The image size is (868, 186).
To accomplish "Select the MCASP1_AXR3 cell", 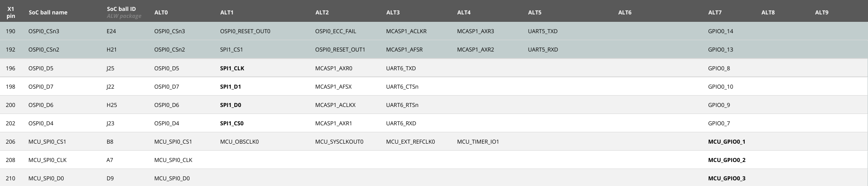I will (475, 31).
